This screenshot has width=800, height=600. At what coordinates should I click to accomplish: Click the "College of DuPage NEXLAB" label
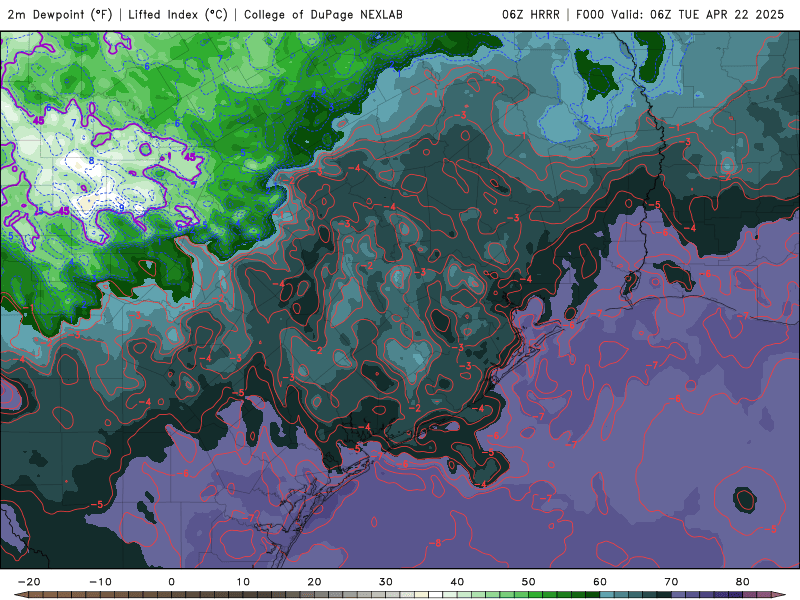[x=323, y=15]
